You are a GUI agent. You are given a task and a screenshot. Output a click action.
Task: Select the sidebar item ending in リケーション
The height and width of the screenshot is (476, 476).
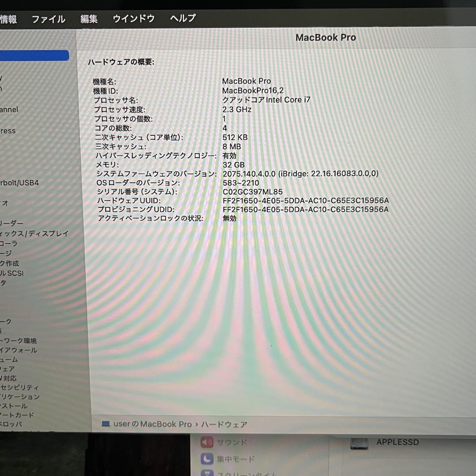click(x=20, y=397)
